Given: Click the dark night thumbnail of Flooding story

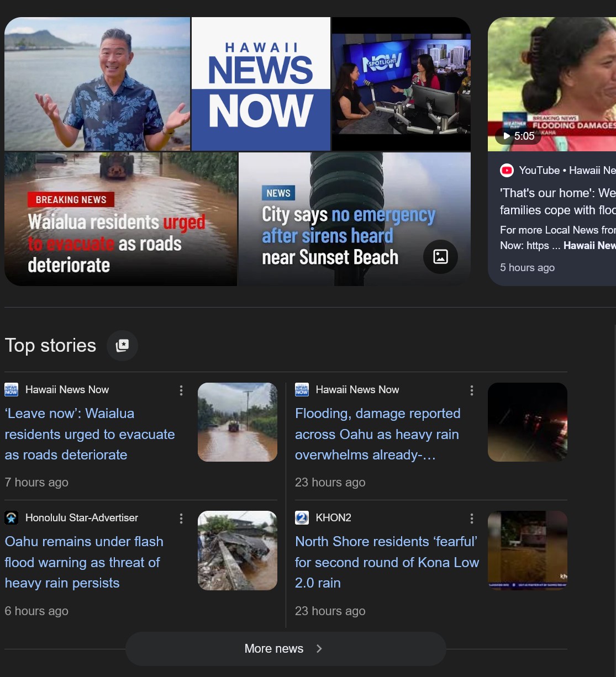Looking at the screenshot, I should pos(528,422).
